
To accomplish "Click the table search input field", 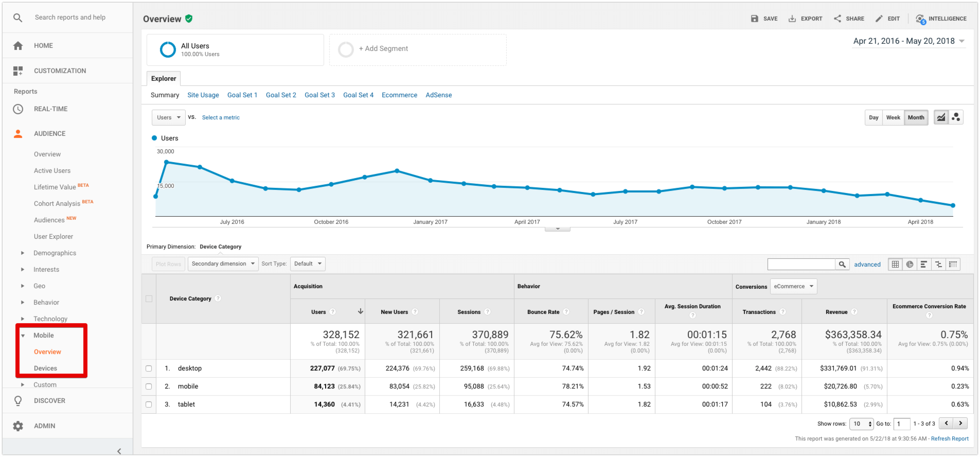I will (801, 265).
